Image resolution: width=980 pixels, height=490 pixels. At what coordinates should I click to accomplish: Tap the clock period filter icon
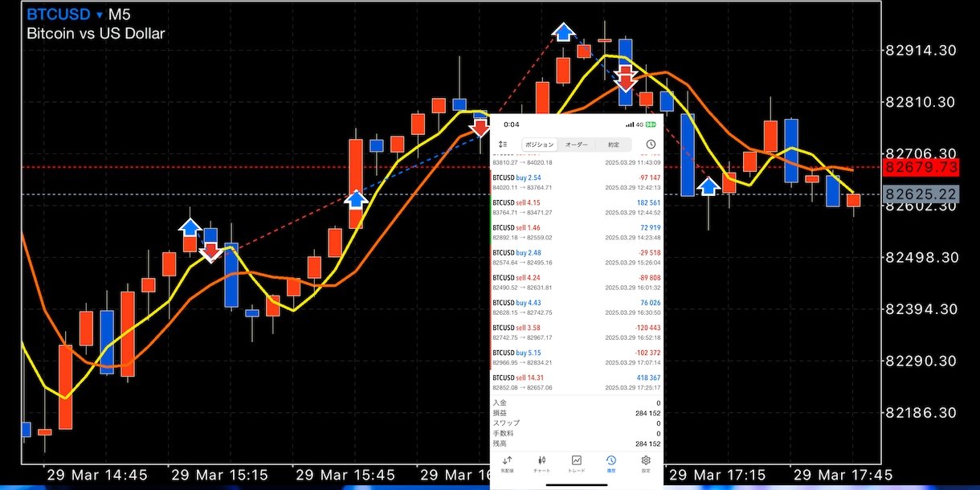pos(651,145)
